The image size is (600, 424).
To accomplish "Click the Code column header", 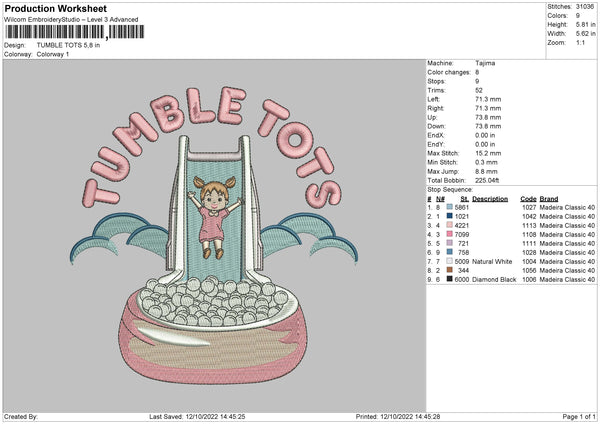I will pyautogui.click(x=528, y=198).
